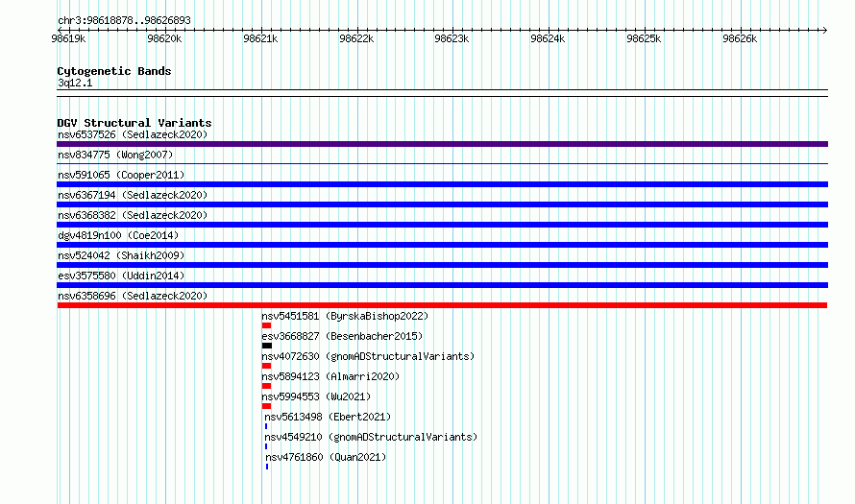The image size is (855, 504).
Task: Click the 98626k ruler label
Action: click(740, 38)
